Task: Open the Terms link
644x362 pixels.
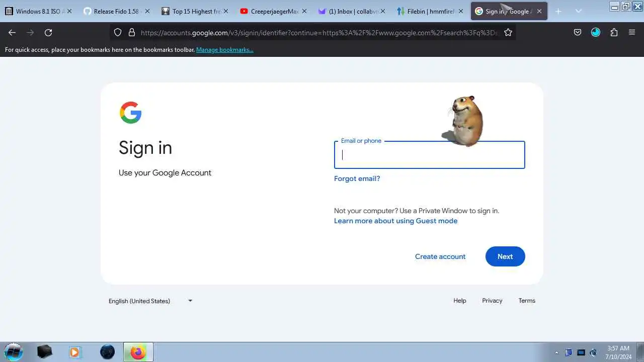Action: pyautogui.click(x=527, y=301)
